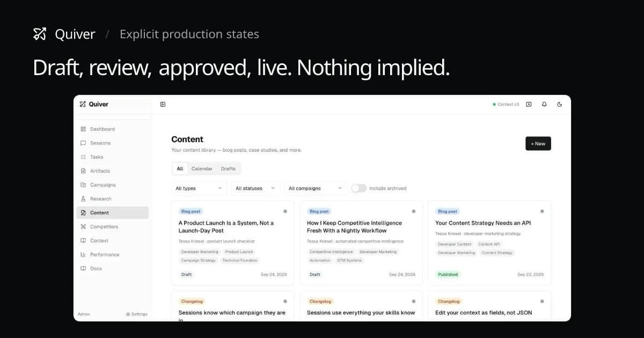Viewport: 644px width, 338px height.
Task: Switch to the Calendar tab
Action: click(202, 168)
